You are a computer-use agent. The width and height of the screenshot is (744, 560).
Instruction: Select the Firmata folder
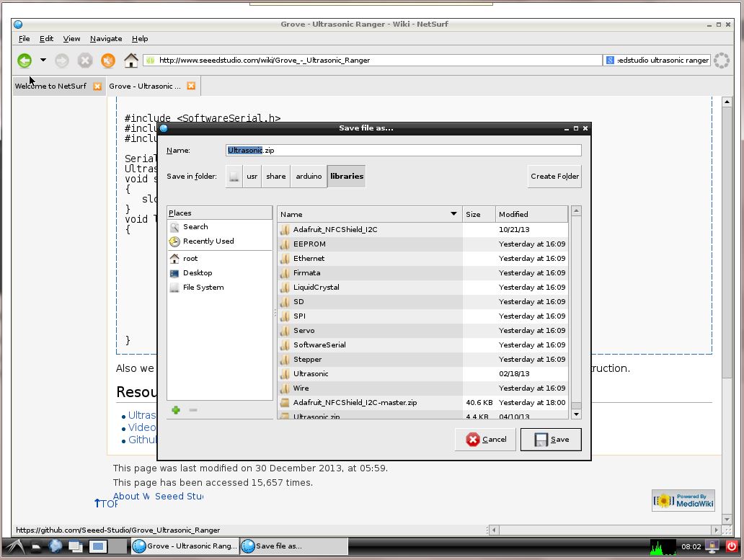[422, 272]
